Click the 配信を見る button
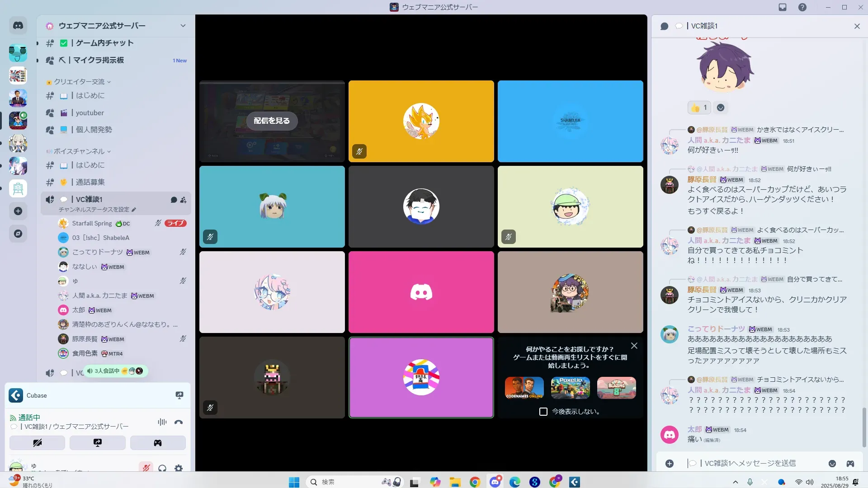Screen dimensions: 868x488 pyautogui.click(x=272, y=121)
